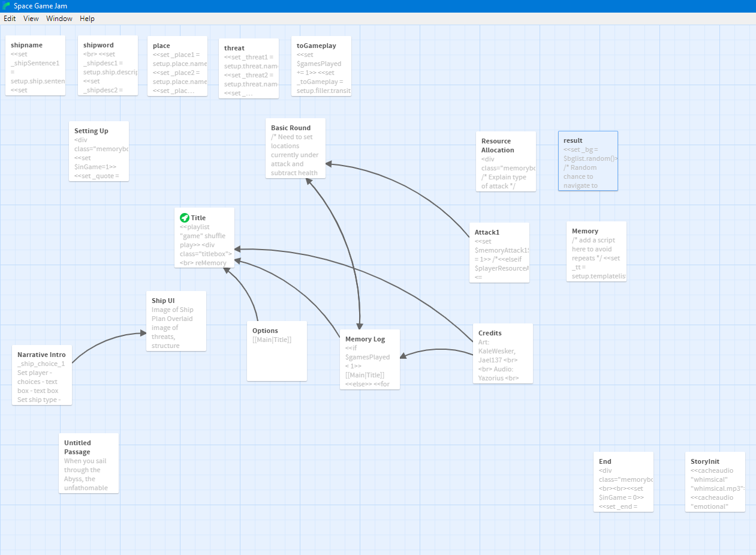Click "Abyss, the" text in Untitled Passage
The height and width of the screenshot is (555, 756).
(80, 479)
